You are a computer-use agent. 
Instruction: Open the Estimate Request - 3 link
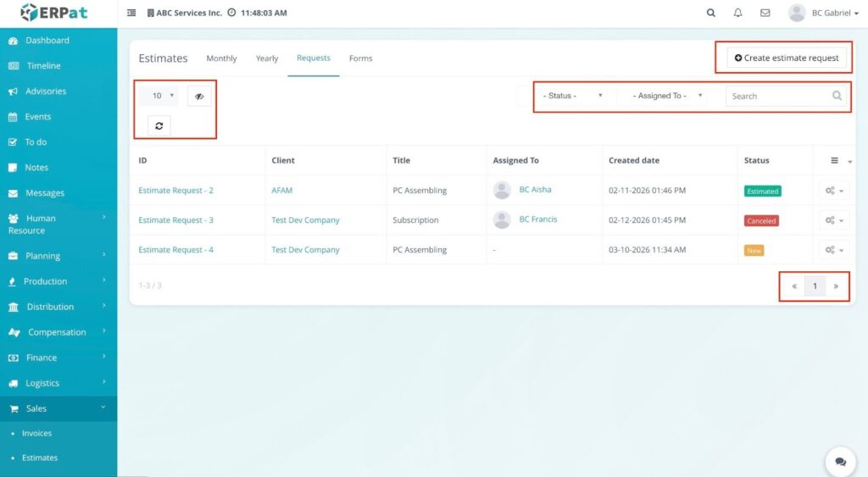(x=175, y=220)
